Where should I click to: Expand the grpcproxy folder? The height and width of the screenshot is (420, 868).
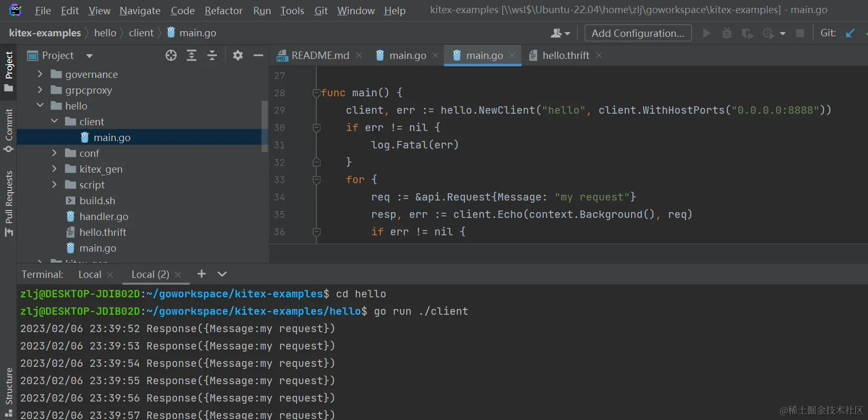click(x=40, y=90)
